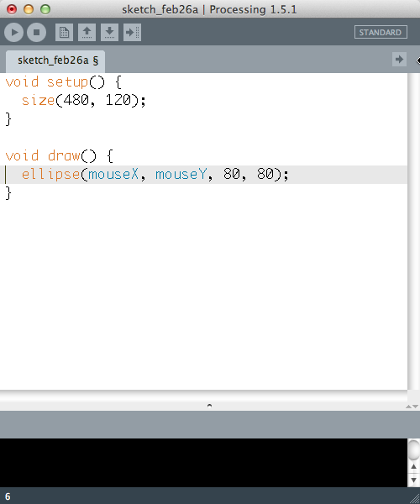Viewport: 420px width, 504px height.
Task: Click the 'ellipse' function name
Action: pos(50,175)
